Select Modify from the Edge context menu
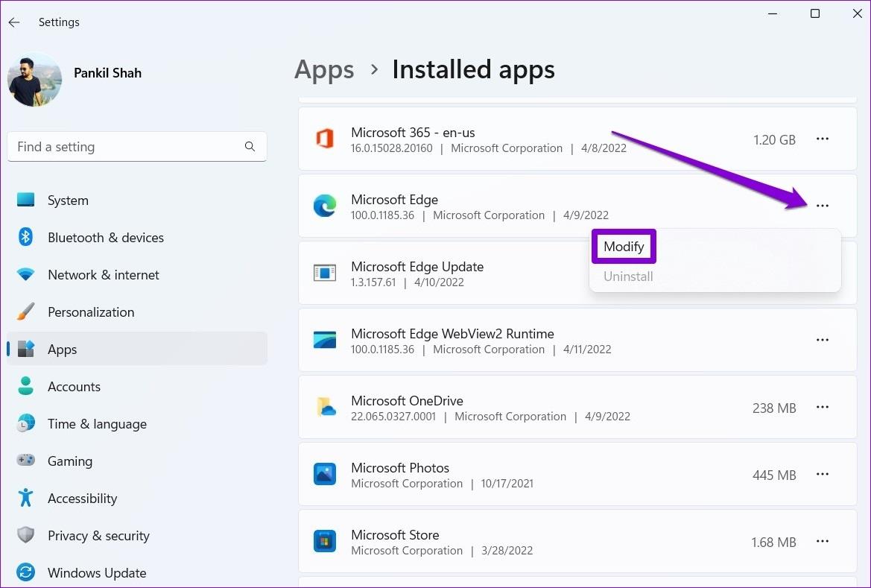Viewport: 871px width, 588px height. (x=624, y=246)
